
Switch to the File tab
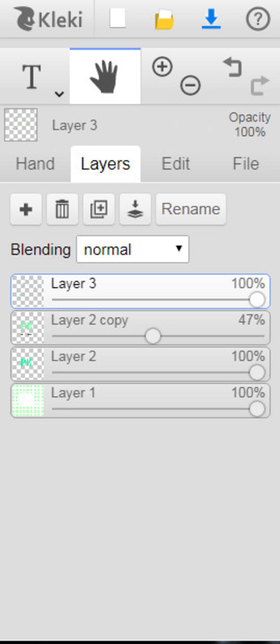(x=246, y=164)
